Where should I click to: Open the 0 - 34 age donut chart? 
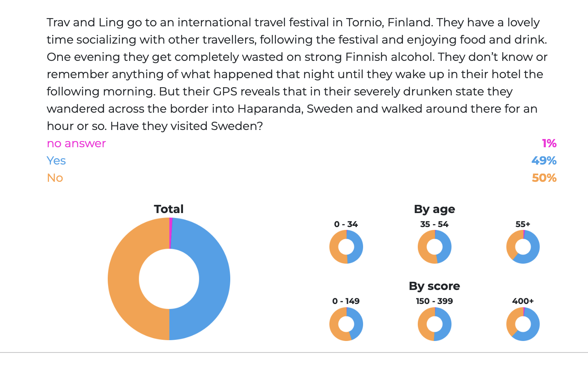click(x=346, y=247)
